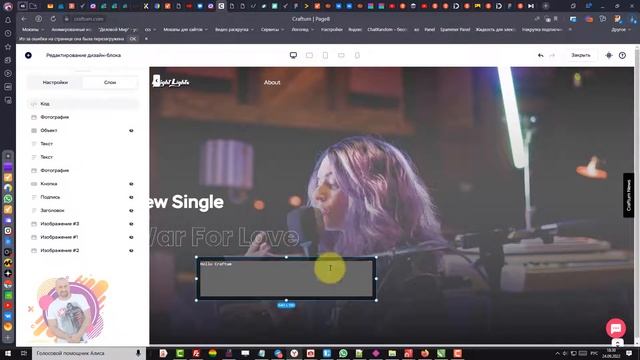Open Yandex Browser from the taskbar
The image size is (640, 360).
pyautogui.click(x=294, y=353)
